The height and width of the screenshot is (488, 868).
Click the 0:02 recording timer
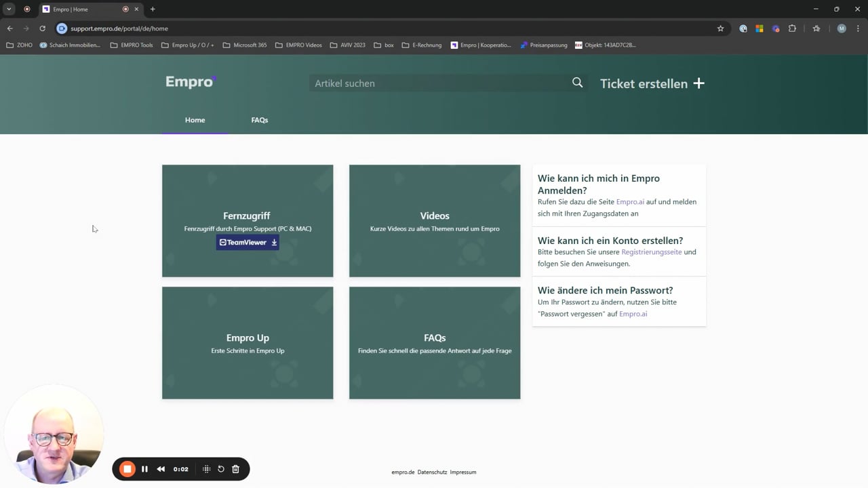point(180,469)
